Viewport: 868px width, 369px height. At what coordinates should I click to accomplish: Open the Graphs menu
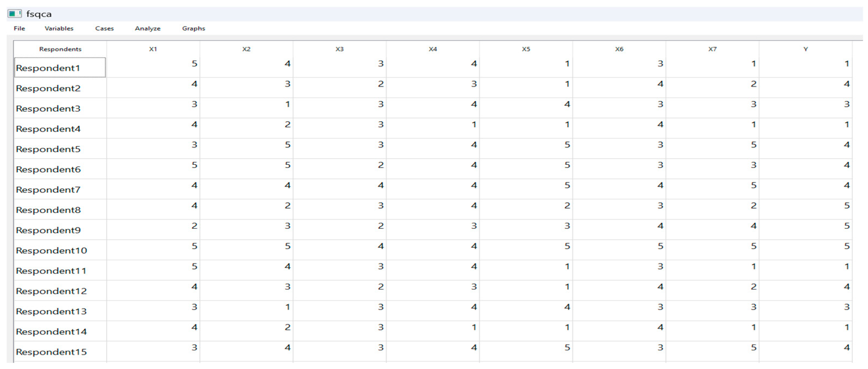193,28
